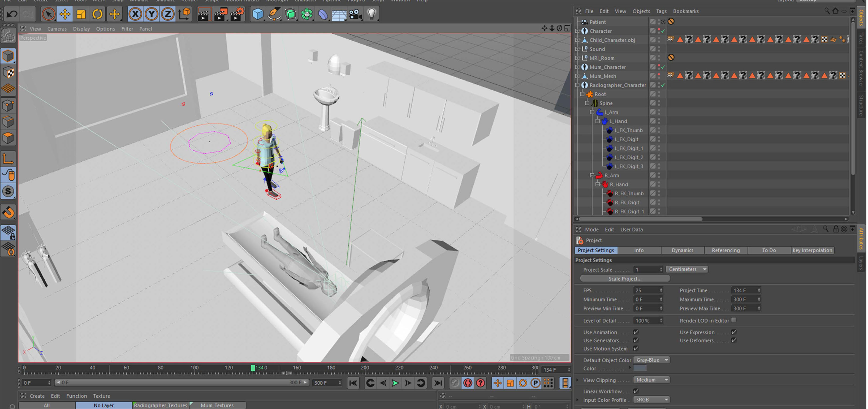868x409 pixels.
Task: Open the Cameras viewport menu
Action: 57,29
